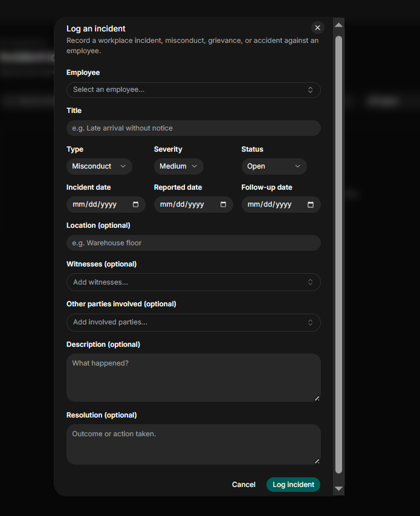Focus the Follow-up date field
420x516 pixels.
281,204
